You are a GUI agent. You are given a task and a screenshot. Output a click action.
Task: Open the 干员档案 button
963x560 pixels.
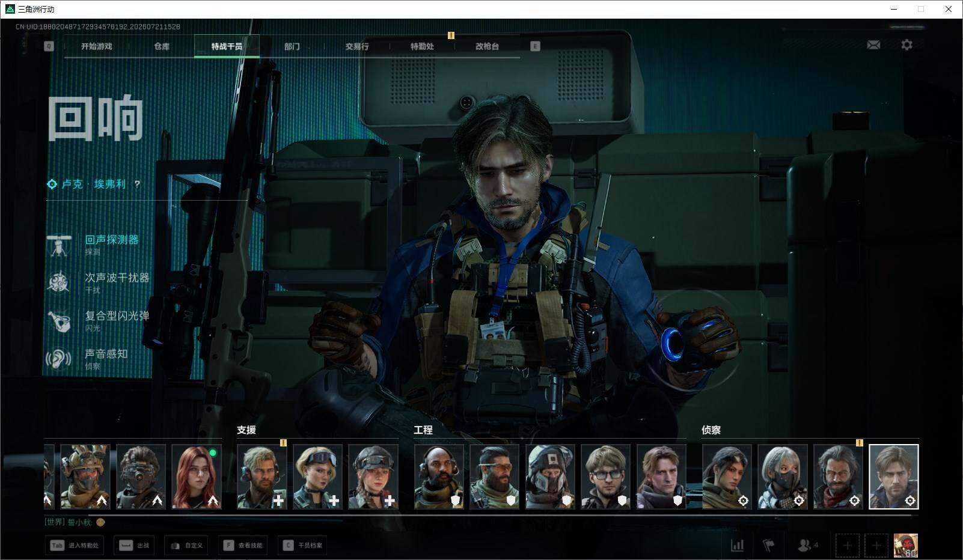(x=303, y=546)
